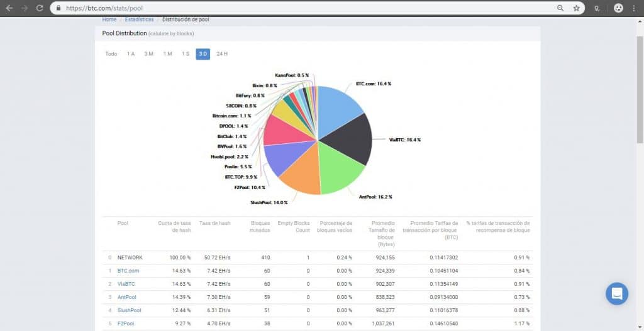Bookmark this page with the star icon
The height and width of the screenshot is (331, 644).
576,8
